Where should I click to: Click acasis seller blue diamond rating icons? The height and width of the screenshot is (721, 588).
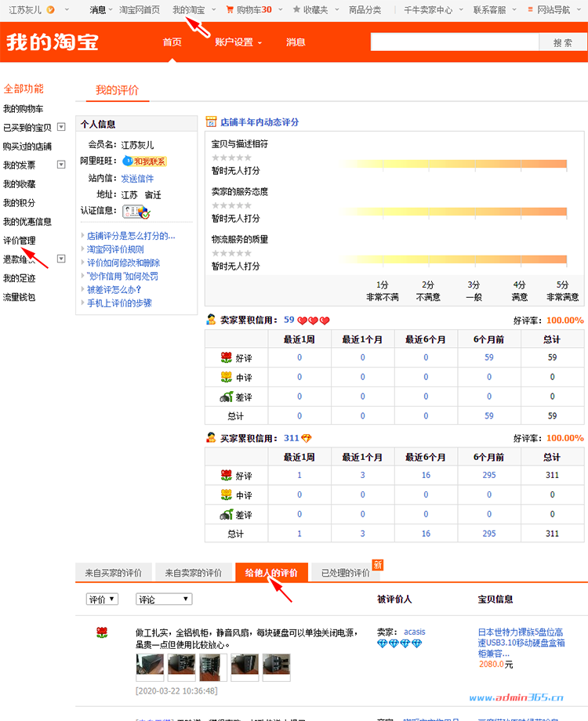399,643
